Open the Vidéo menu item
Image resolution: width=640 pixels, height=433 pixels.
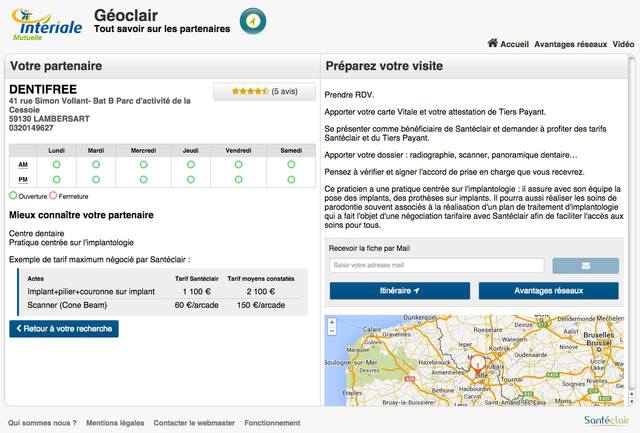click(x=623, y=44)
